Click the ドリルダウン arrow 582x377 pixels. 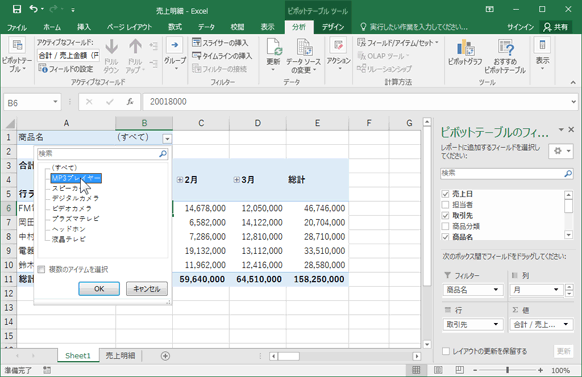click(111, 47)
